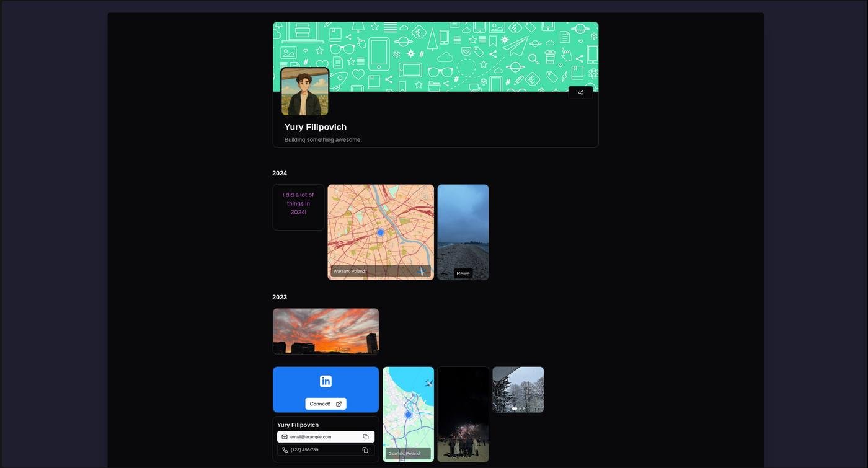Screen dimensions: 868x468
Task: Open the Yury Filipovich profile avatar
Action: pyautogui.click(x=304, y=92)
